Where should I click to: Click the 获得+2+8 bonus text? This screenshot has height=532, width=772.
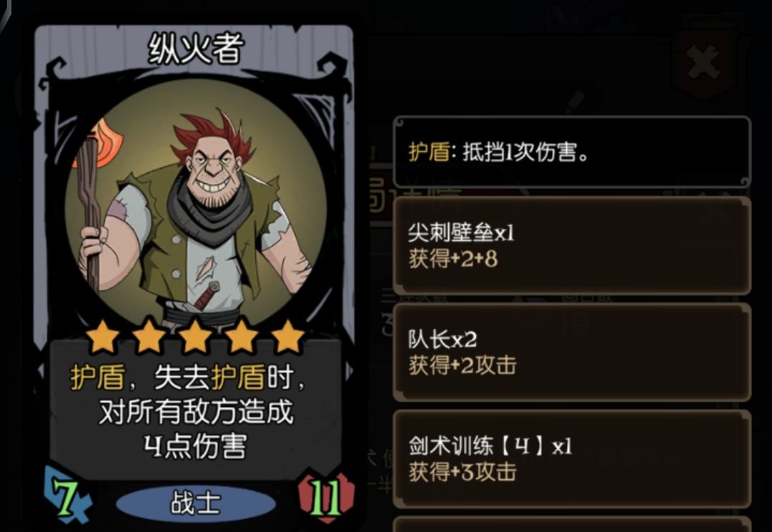point(453,259)
